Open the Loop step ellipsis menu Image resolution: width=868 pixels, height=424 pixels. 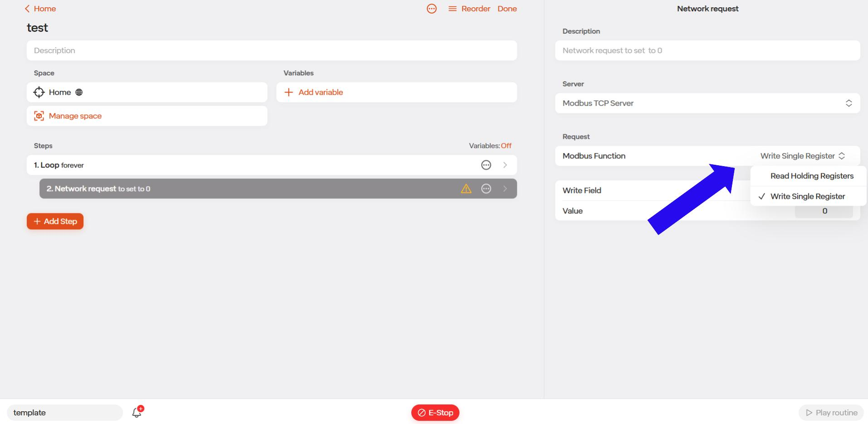click(x=486, y=165)
